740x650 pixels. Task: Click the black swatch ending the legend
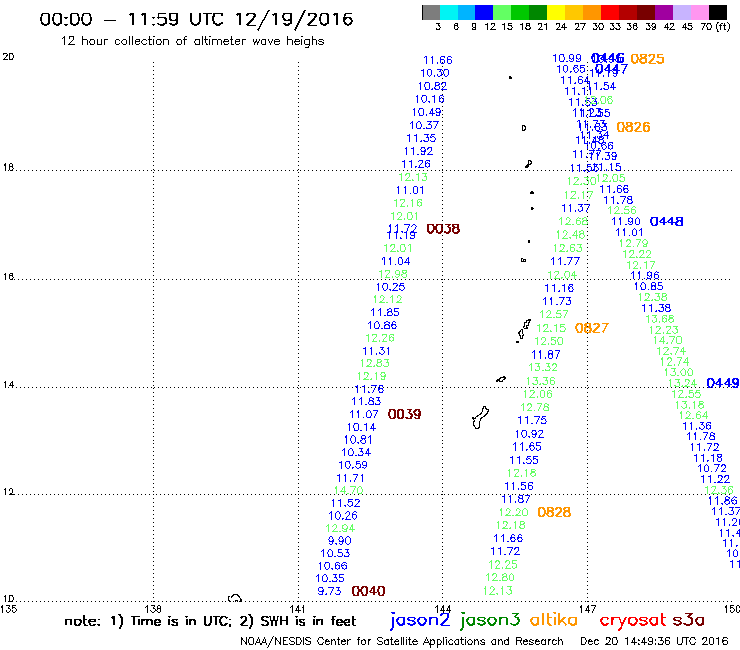(717, 12)
